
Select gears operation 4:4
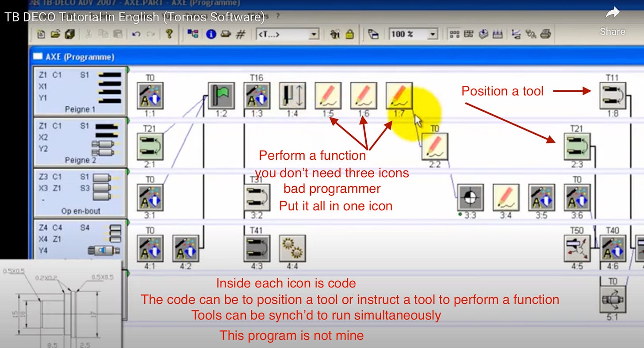pos(293,248)
